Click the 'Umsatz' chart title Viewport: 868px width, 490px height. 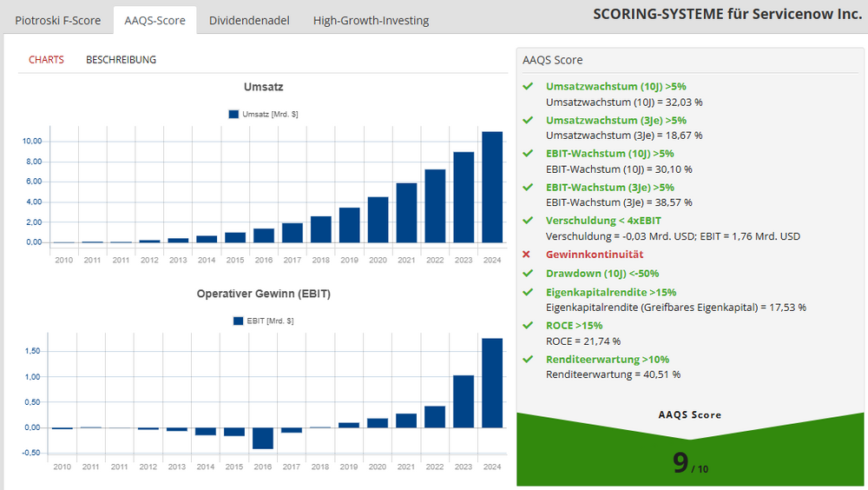tap(264, 87)
